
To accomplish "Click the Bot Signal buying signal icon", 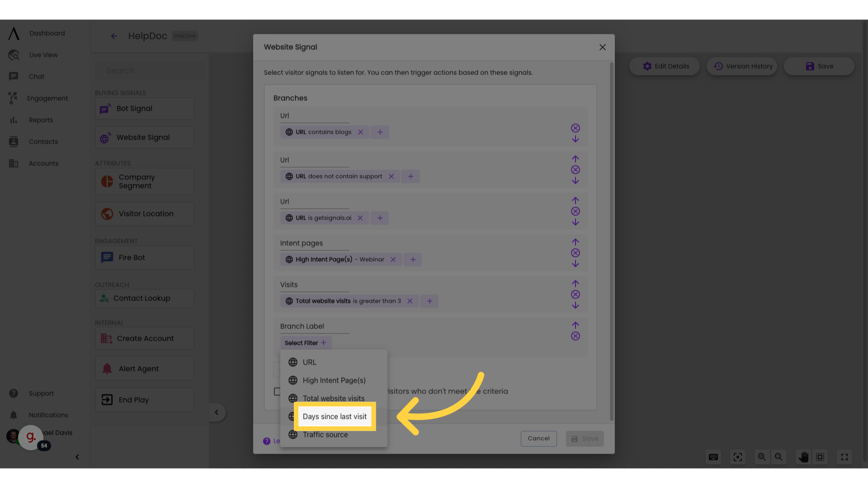I will point(105,108).
